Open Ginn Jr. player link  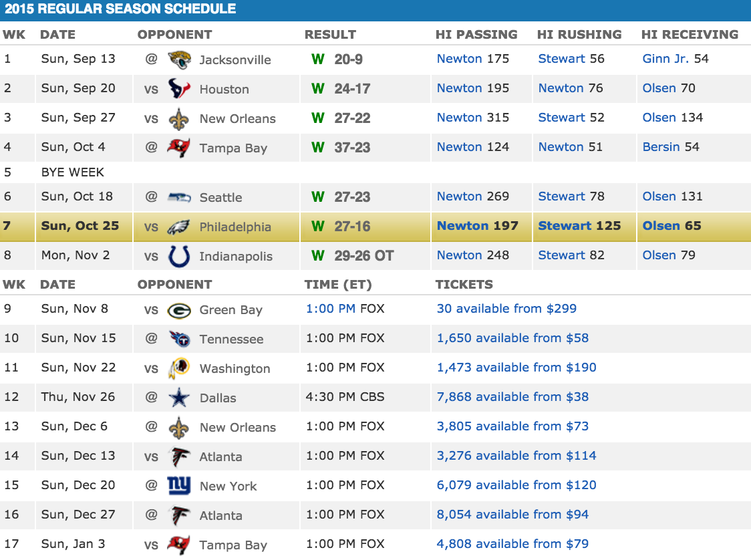click(665, 59)
